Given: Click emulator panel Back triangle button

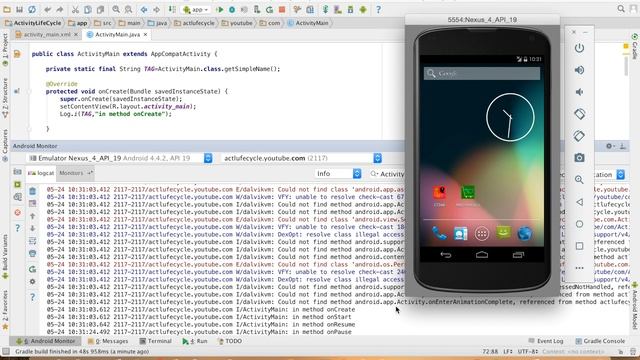Looking at the screenshot, I should (x=579, y=202).
